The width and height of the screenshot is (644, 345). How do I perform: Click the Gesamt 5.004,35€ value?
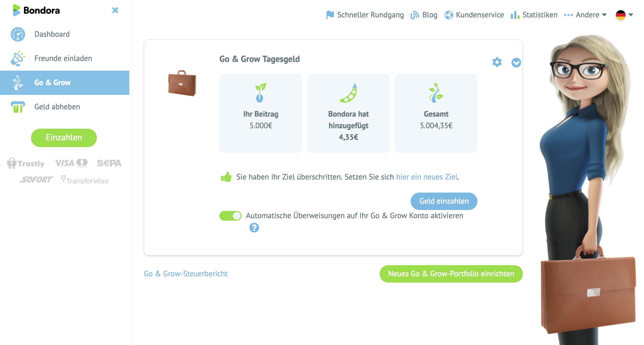coord(436,126)
